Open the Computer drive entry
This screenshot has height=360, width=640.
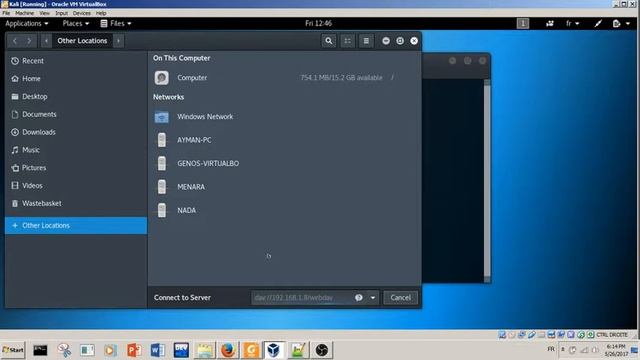[x=284, y=78]
